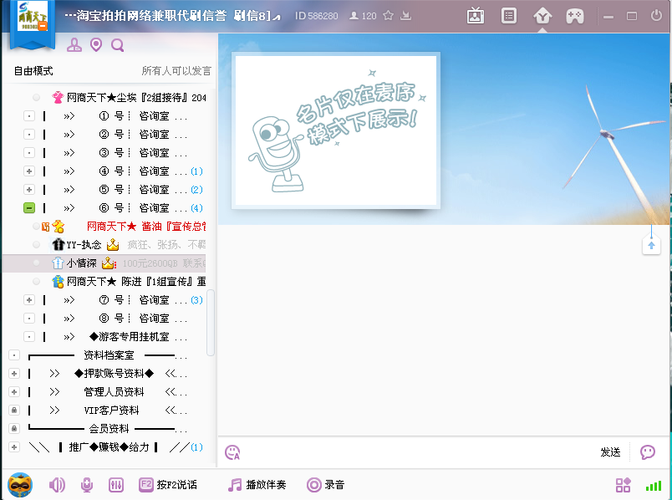Open the game controller icon
This screenshot has width=672, height=500.
coord(575,17)
